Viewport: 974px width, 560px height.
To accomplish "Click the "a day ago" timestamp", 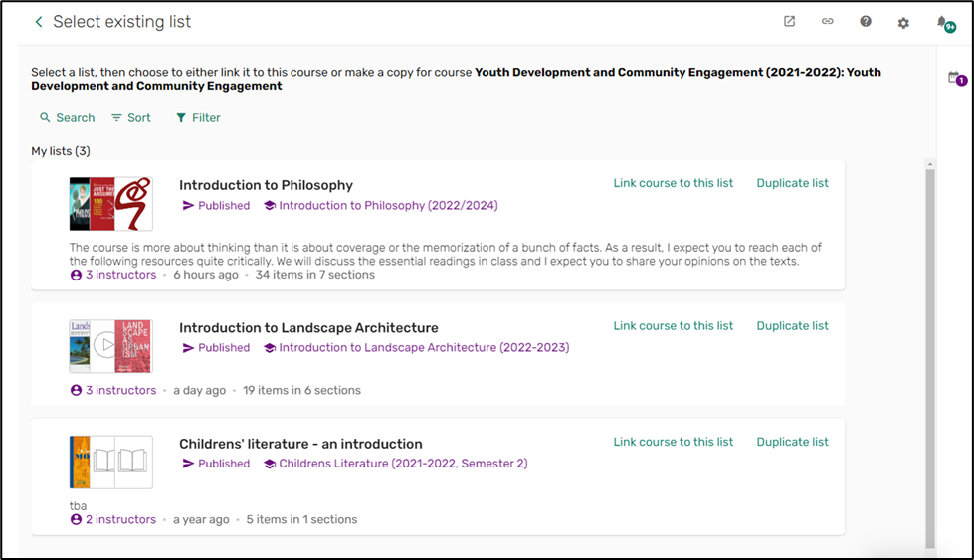I will click(x=199, y=391).
